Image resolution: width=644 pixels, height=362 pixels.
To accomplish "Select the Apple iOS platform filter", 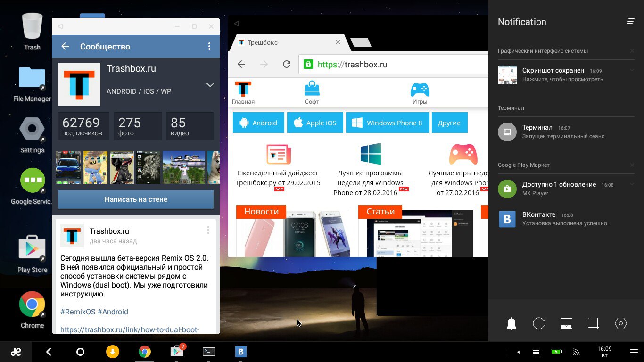I will [315, 123].
